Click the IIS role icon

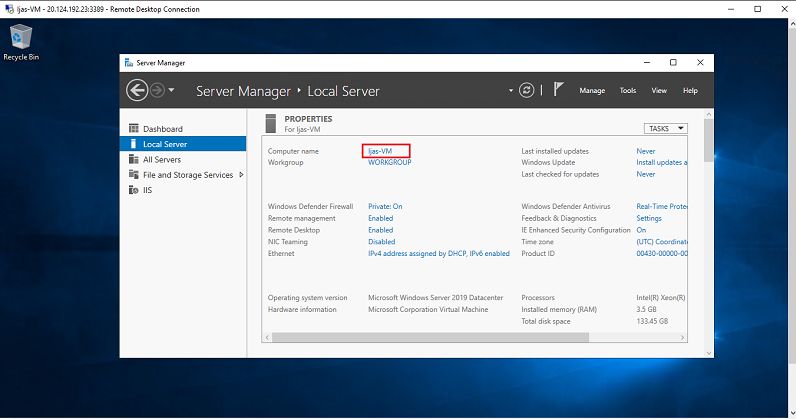pos(134,189)
